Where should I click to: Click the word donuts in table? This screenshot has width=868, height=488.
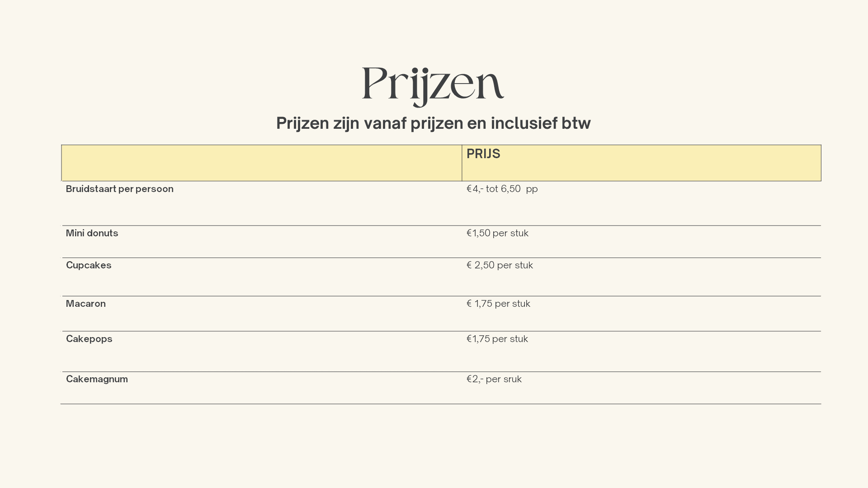(102, 233)
